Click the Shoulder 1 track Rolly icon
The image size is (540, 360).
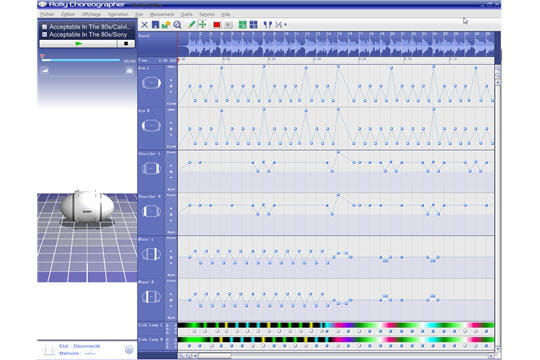pyautogui.click(x=151, y=168)
